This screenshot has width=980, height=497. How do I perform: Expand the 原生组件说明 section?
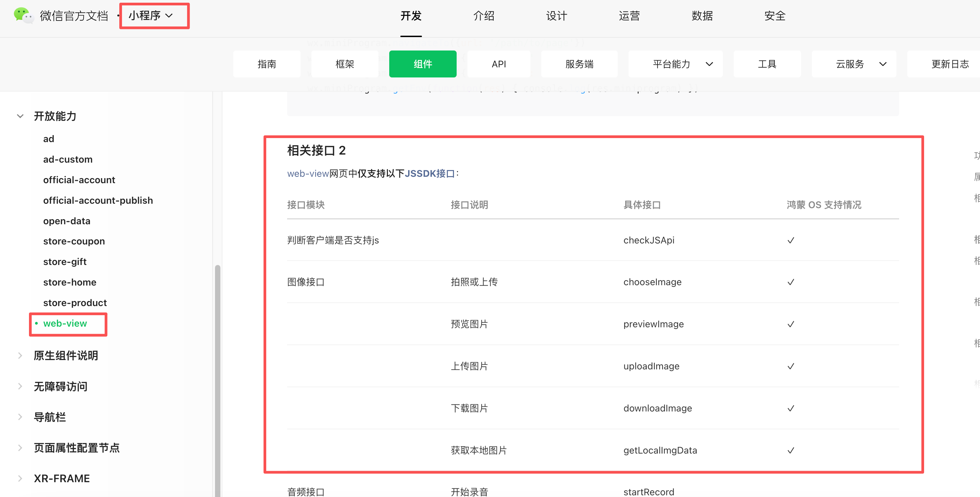point(21,356)
